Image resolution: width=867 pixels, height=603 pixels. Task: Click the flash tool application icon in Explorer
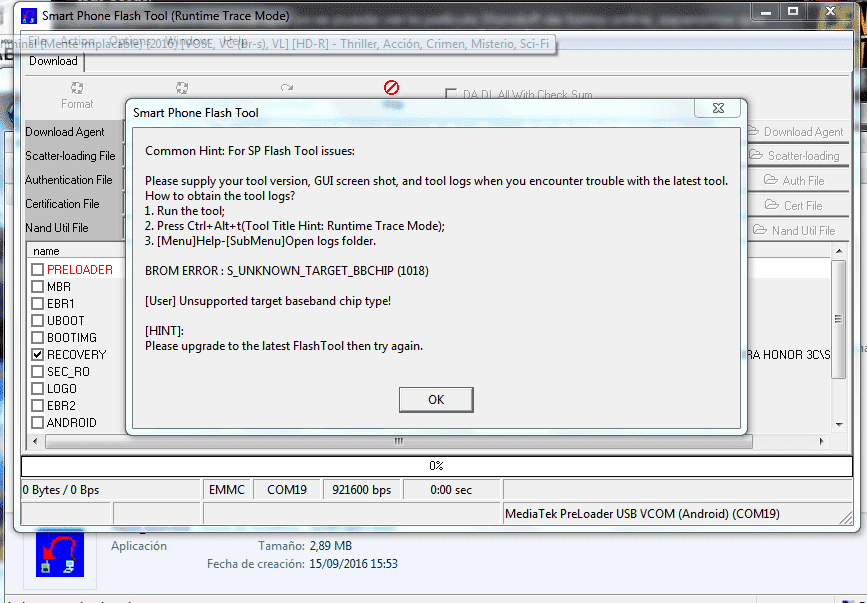[60, 554]
